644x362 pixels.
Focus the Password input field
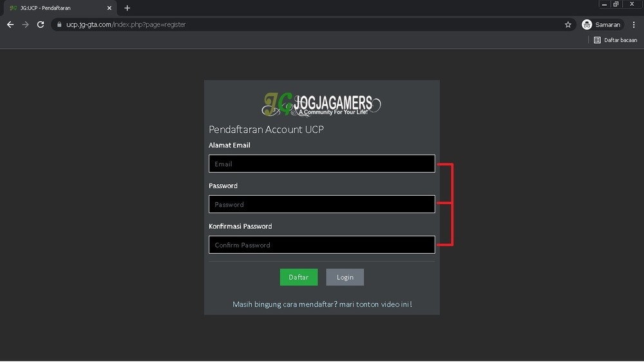click(x=321, y=204)
